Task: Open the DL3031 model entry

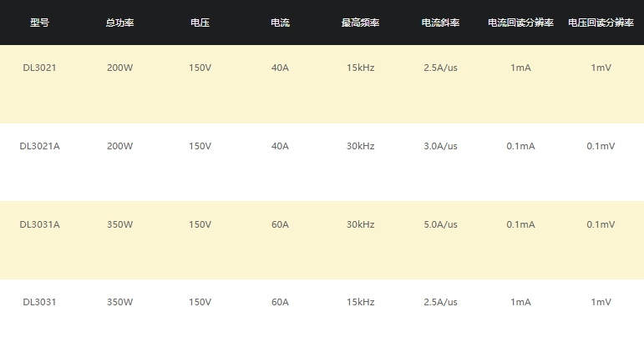Action: [x=39, y=302]
